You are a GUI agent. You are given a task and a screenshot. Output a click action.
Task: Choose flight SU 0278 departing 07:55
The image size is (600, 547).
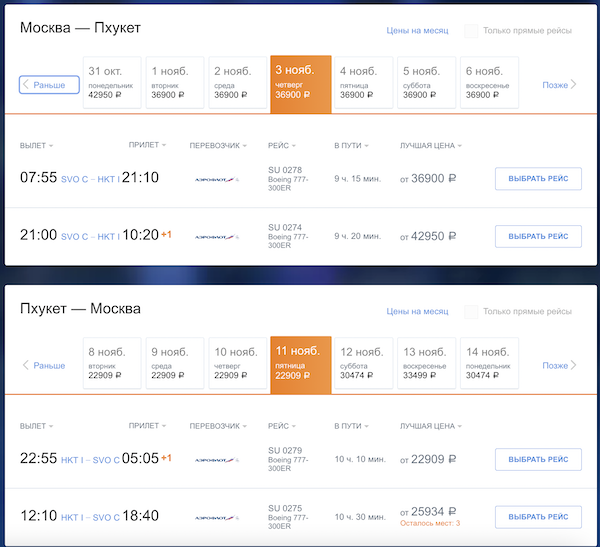coord(538,179)
